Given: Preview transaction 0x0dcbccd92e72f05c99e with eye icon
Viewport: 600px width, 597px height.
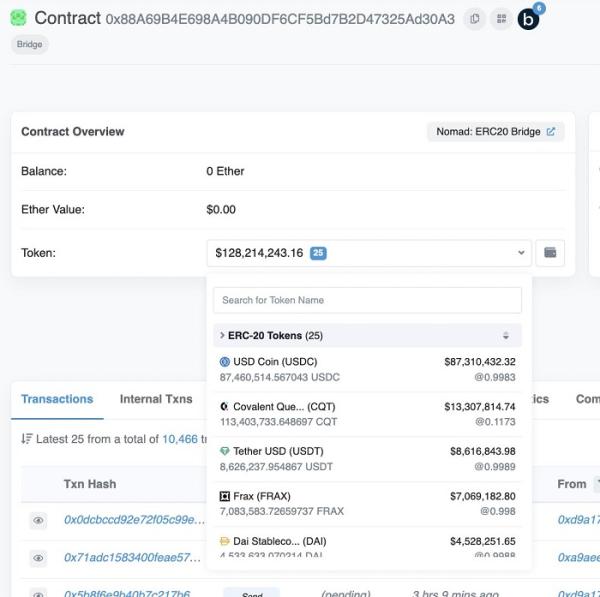Looking at the screenshot, I should (x=38, y=520).
